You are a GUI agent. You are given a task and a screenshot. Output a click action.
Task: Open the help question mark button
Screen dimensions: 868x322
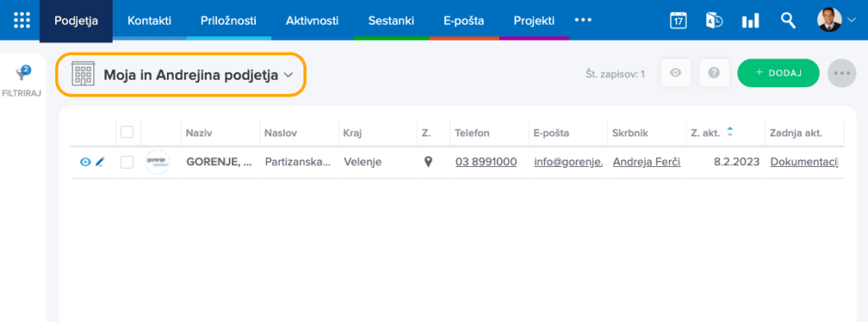[x=714, y=73]
